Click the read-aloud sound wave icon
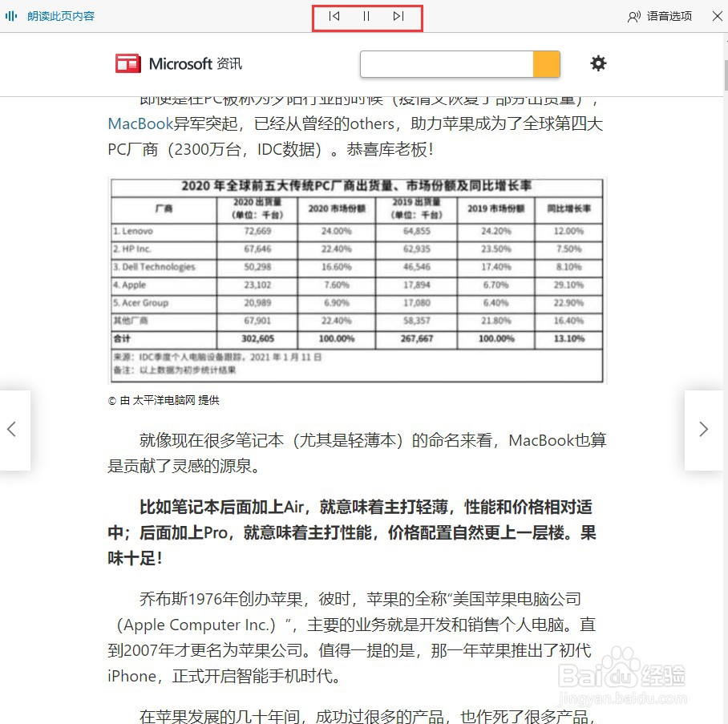This screenshot has width=728, height=724. [x=11, y=16]
